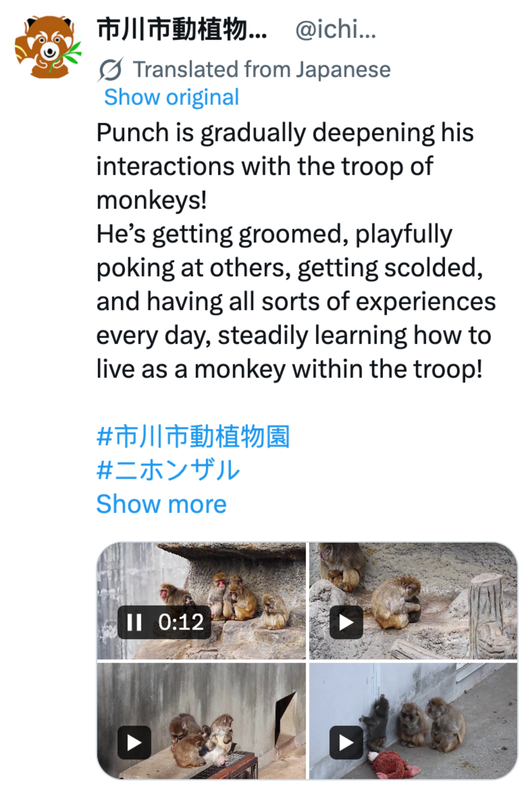This screenshot has width=532, height=796.
Task: Open the top-left monkeys-on-rock video thumbnail
Action: click(x=238, y=577)
